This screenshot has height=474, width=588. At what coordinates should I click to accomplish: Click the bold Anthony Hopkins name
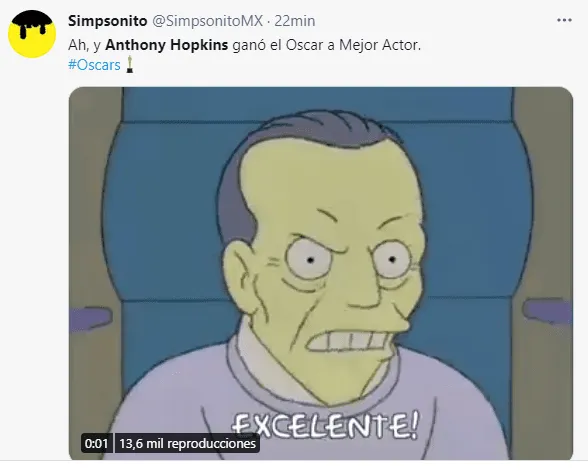pos(166,45)
